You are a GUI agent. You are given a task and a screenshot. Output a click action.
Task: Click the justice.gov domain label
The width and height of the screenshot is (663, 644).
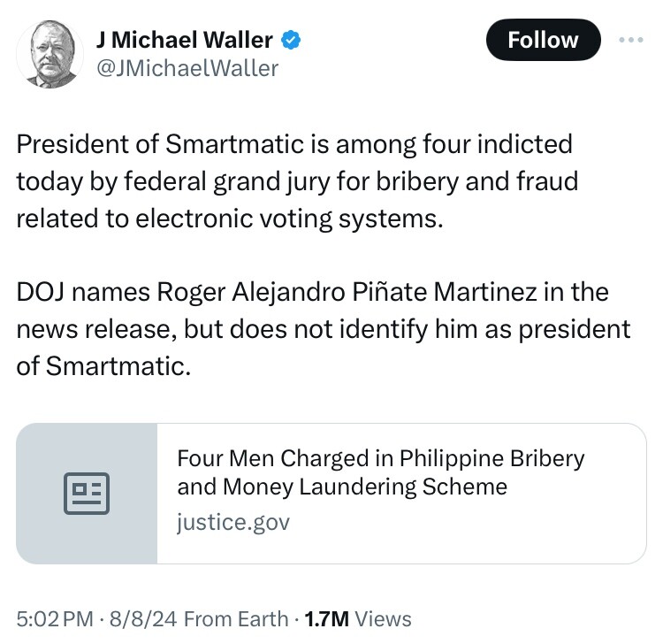pyautogui.click(x=232, y=522)
